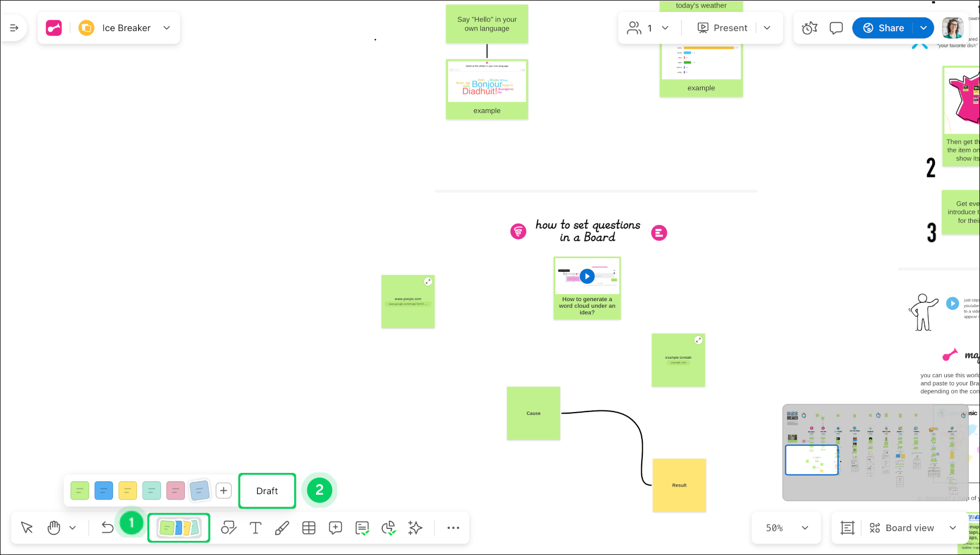
Task: Open the comments panel icon
Action: click(836, 28)
